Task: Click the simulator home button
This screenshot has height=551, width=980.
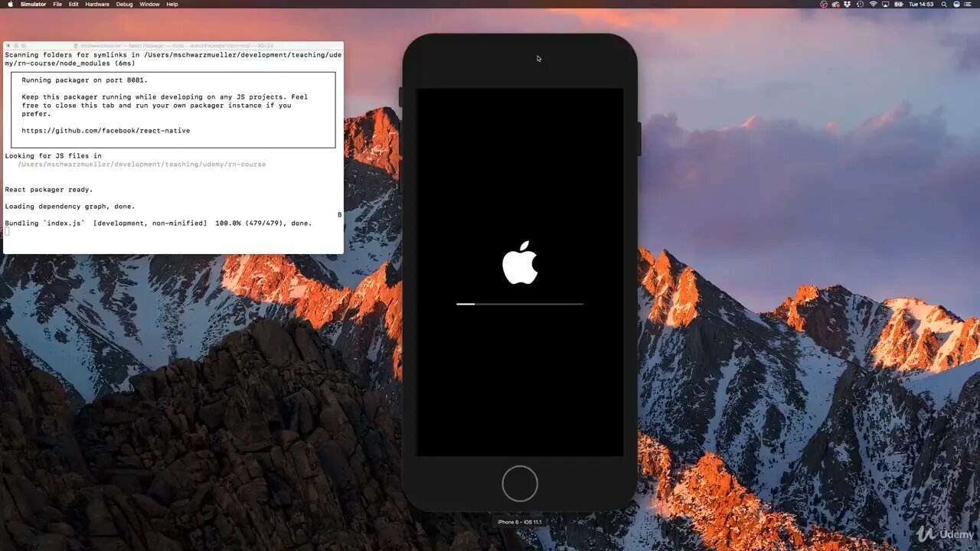Action: (520, 484)
